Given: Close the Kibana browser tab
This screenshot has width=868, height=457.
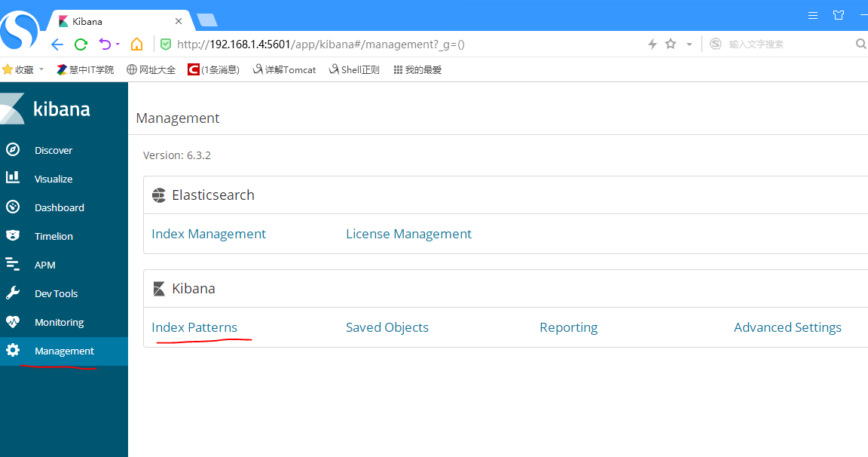Looking at the screenshot, I should (x=179, y=21).
